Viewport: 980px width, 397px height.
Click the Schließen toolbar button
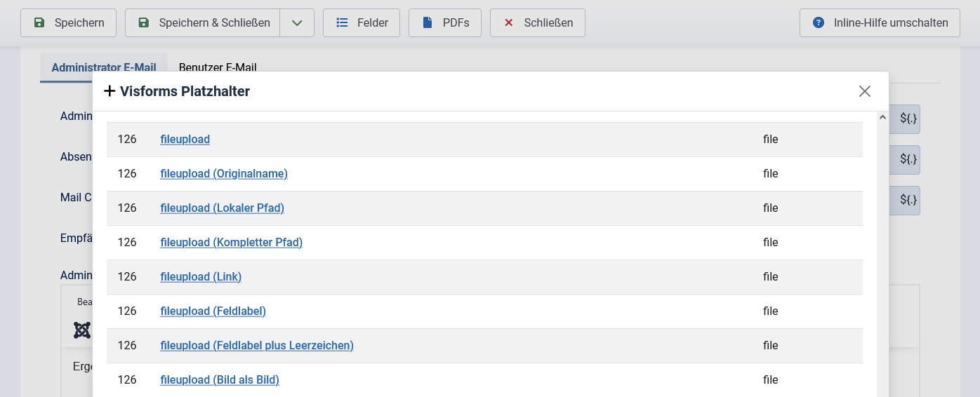(x=538, y=23)
